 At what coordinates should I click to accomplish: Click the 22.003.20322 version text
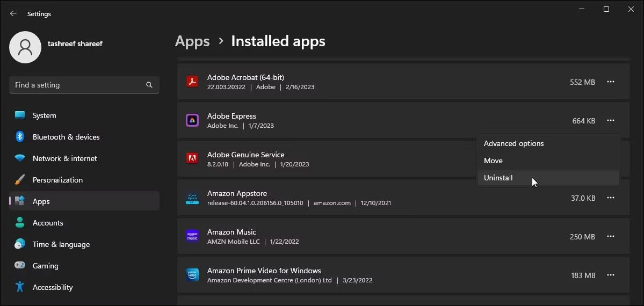[227, 87]
